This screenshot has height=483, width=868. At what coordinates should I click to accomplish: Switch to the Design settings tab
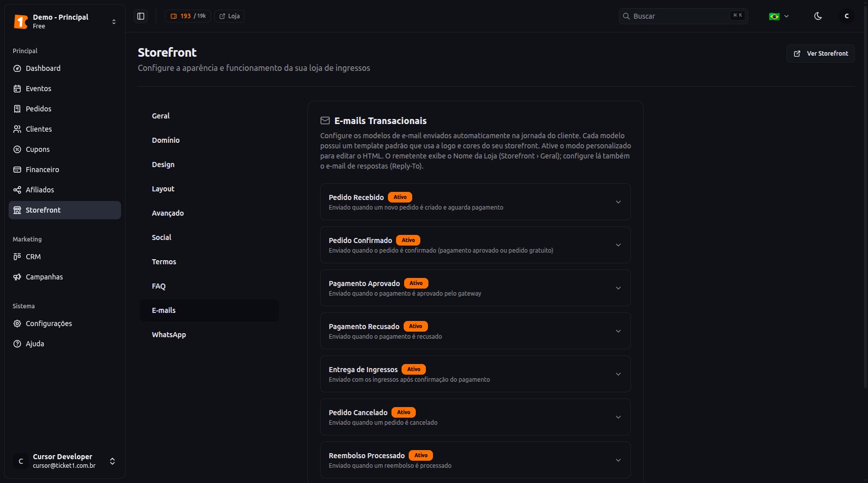point(209,165)
